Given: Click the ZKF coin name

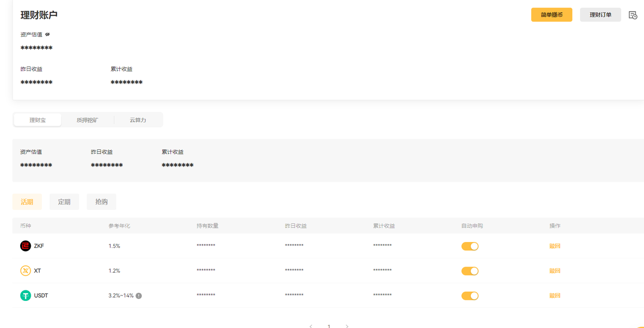Looking at the screenshot, I should pyautogui.click(x=39, y=246).
